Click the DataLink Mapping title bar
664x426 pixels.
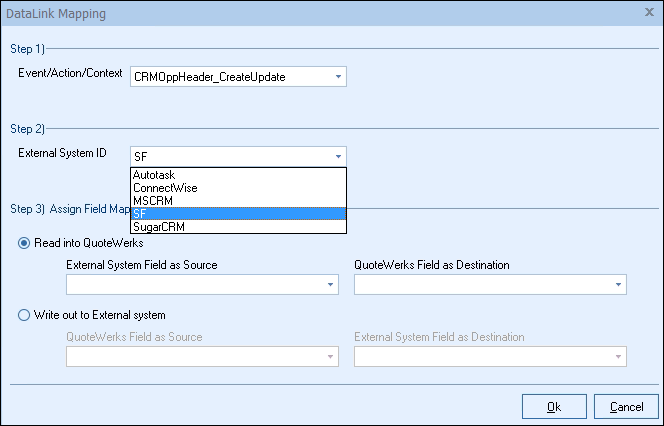pyautogui.click(x=300, y=14)
